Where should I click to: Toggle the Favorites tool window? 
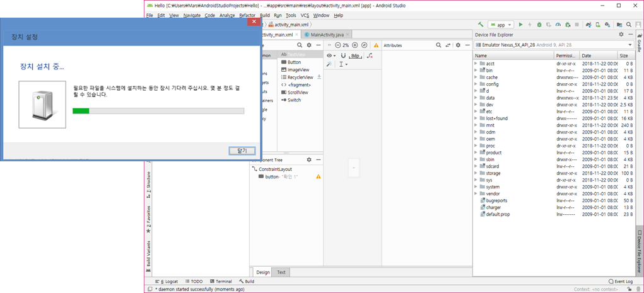pos(148,219)
